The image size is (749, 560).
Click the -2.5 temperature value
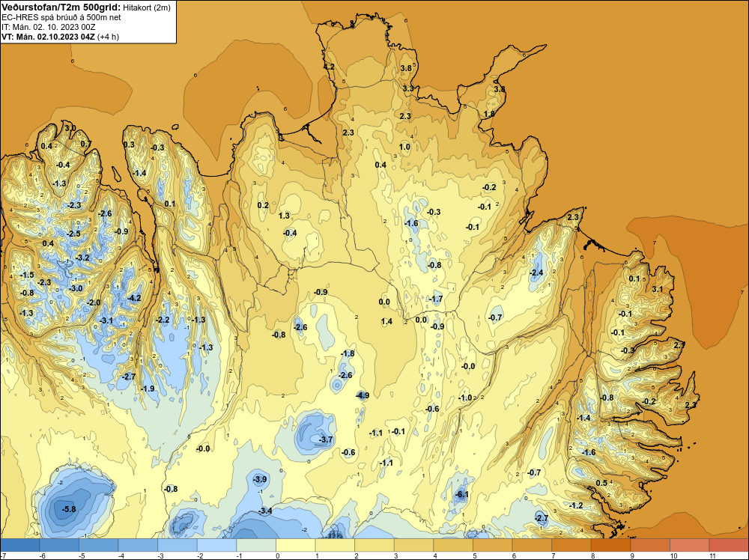tap(73, 234)
